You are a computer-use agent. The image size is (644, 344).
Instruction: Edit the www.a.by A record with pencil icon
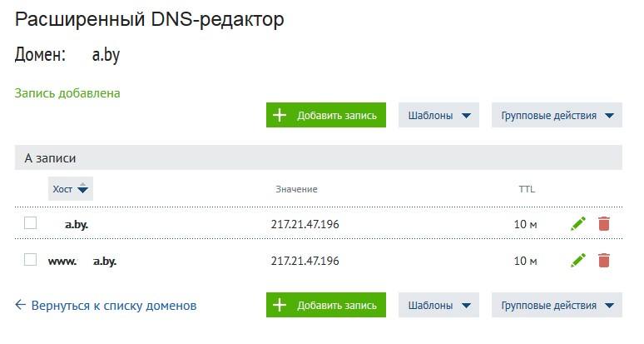click(x=578, y=261)
